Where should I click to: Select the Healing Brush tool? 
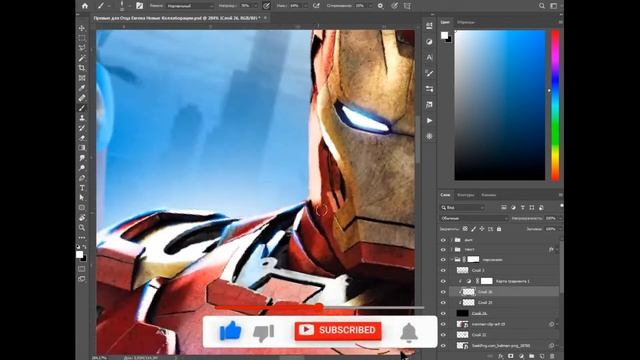(82, 98)
